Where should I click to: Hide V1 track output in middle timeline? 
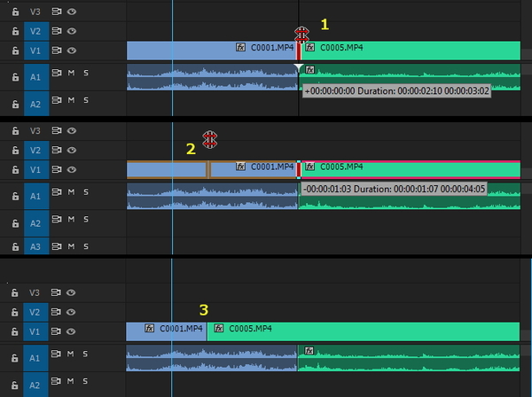pyautogui.click(x=71, y=169)
